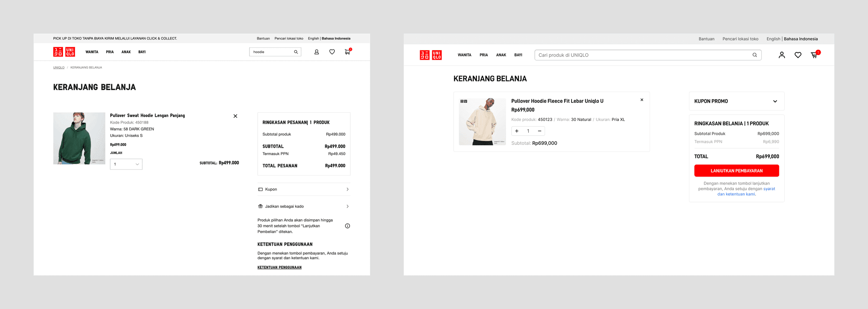Click LANJUTKAN PEMBAYARAN button
Screen dimensions: 868x309
pyautogui.click(x=736, y=171)
